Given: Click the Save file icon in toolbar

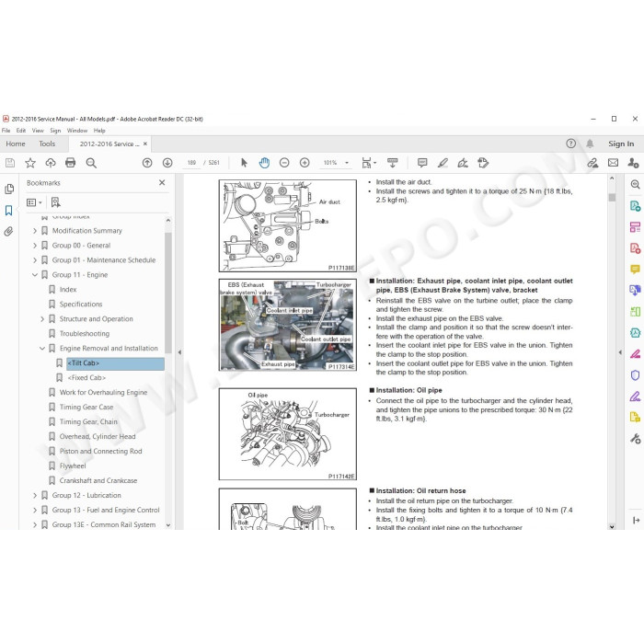Looking at the screenshot, I should [x=10, y=163].
